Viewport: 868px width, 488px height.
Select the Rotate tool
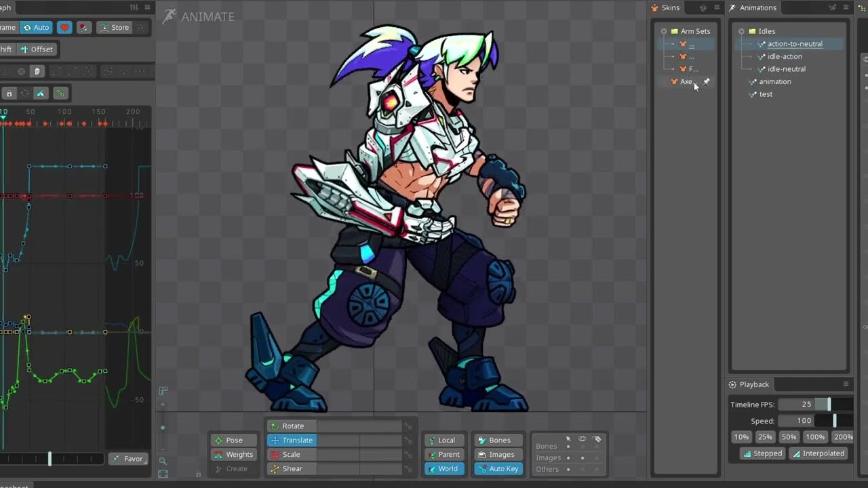pyautogui.click(x=292, y=426)
